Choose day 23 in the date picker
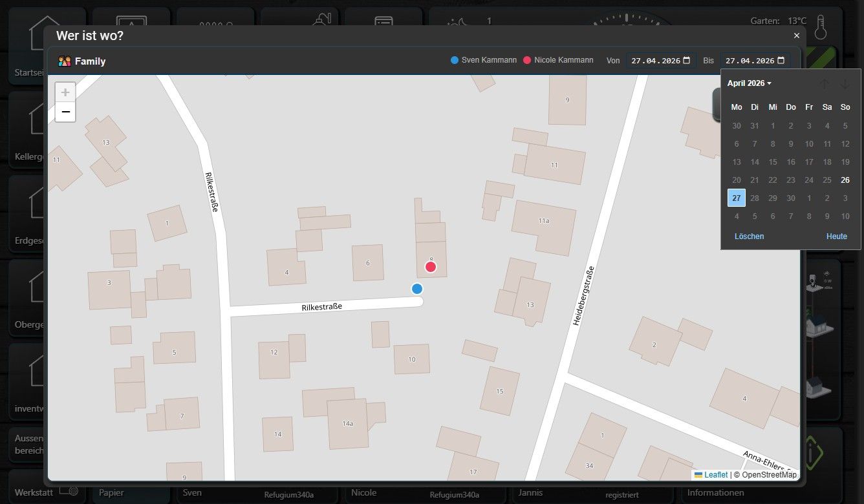Image resolution: width=864 pixels, height=504 pixels. (791, 180)
